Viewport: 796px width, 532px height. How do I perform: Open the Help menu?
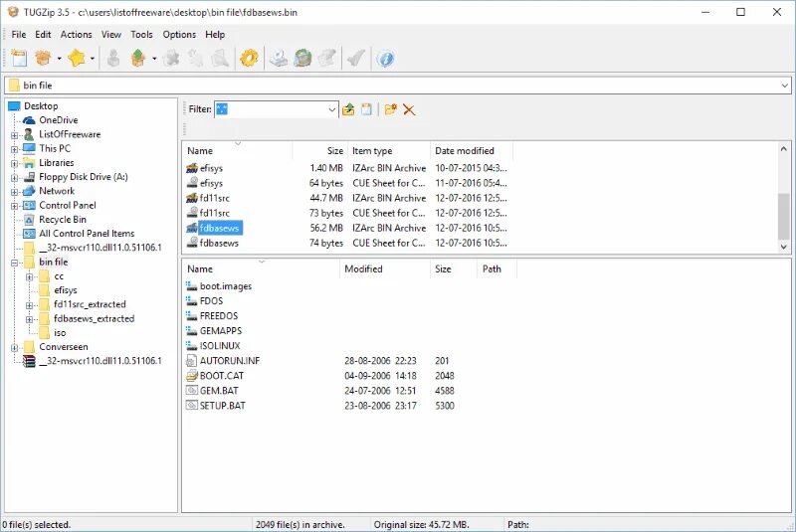(x=215, y=35)
